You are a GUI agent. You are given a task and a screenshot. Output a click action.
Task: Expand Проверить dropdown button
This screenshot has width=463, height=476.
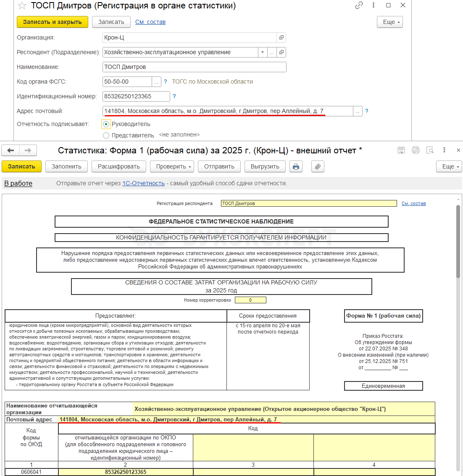pos(172,166)
